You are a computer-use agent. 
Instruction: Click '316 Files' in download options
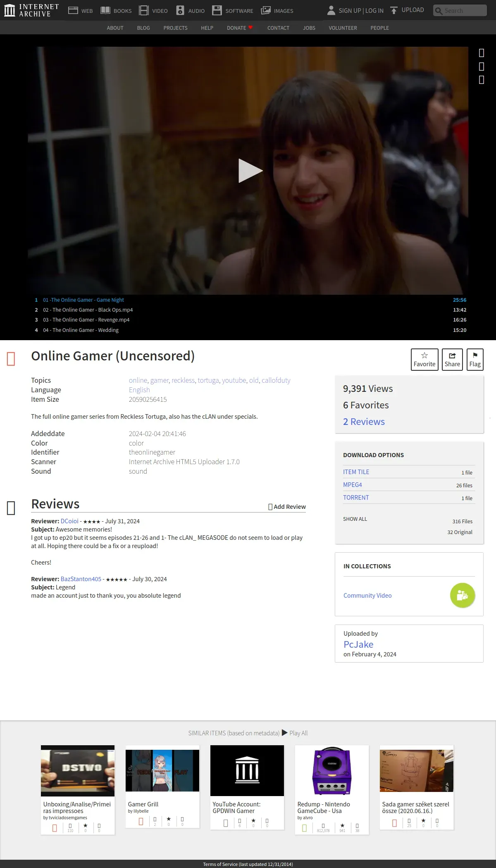pos(462,522)
